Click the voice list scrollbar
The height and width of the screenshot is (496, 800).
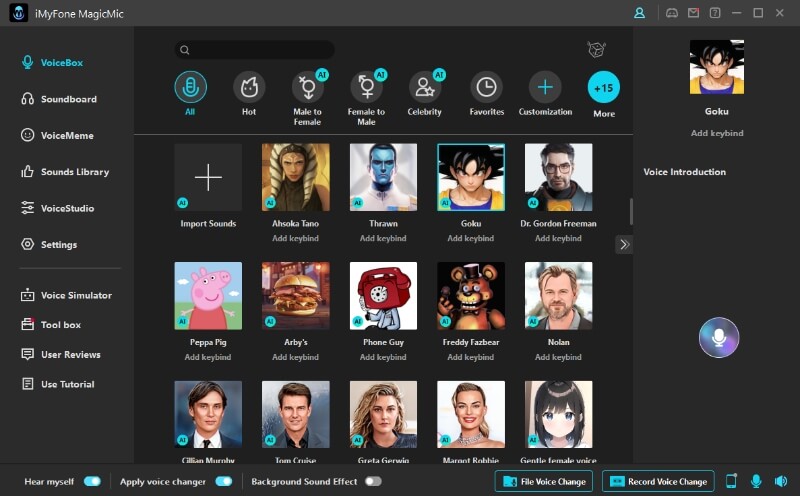pyautogui.click(x=631, y=211)
